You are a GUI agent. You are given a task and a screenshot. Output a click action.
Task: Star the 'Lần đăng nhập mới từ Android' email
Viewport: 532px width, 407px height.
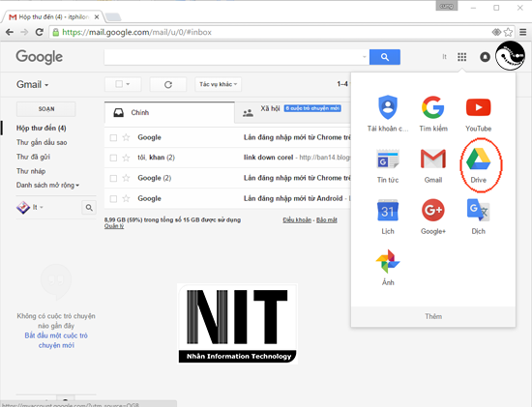(x=126, y=198)
